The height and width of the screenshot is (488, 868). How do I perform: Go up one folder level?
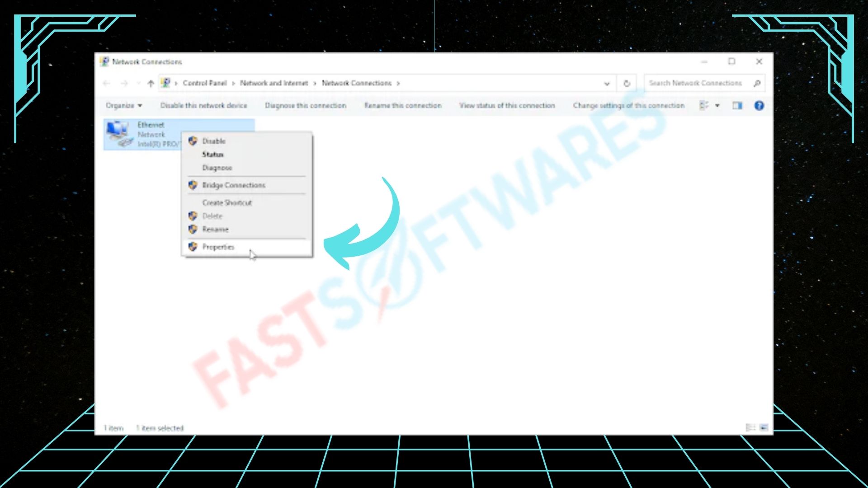(x=151, y=83)
